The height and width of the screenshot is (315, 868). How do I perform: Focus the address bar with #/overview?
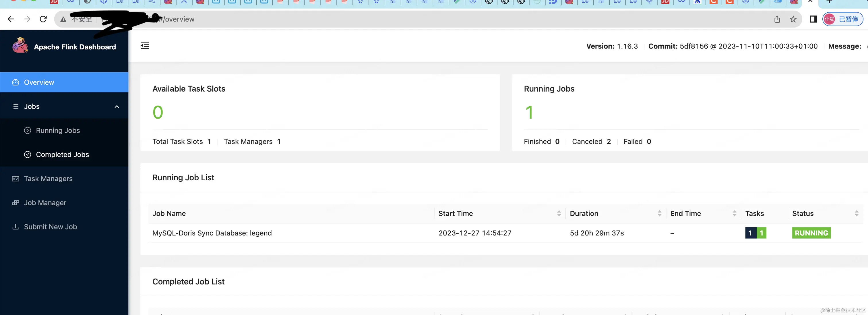pyautogui.click(x=428, y=19)
